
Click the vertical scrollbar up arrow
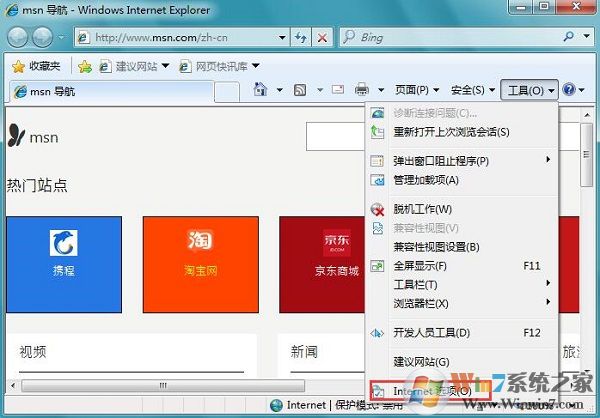tap(587, 115)
